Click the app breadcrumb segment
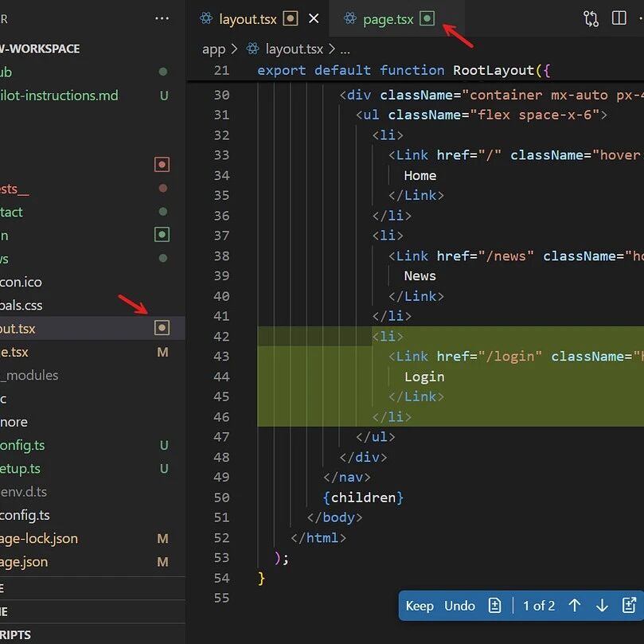 [x=213, y=49]
